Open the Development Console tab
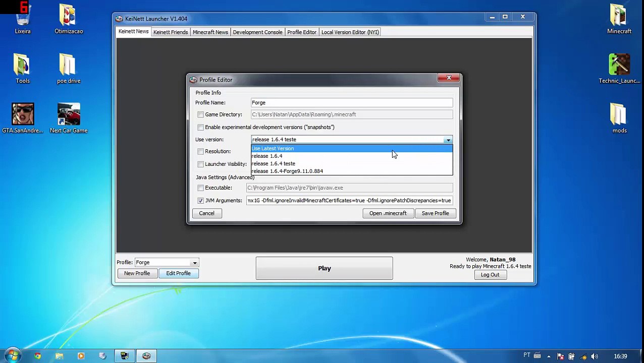644x363 pixels. (x=257, y=32)
